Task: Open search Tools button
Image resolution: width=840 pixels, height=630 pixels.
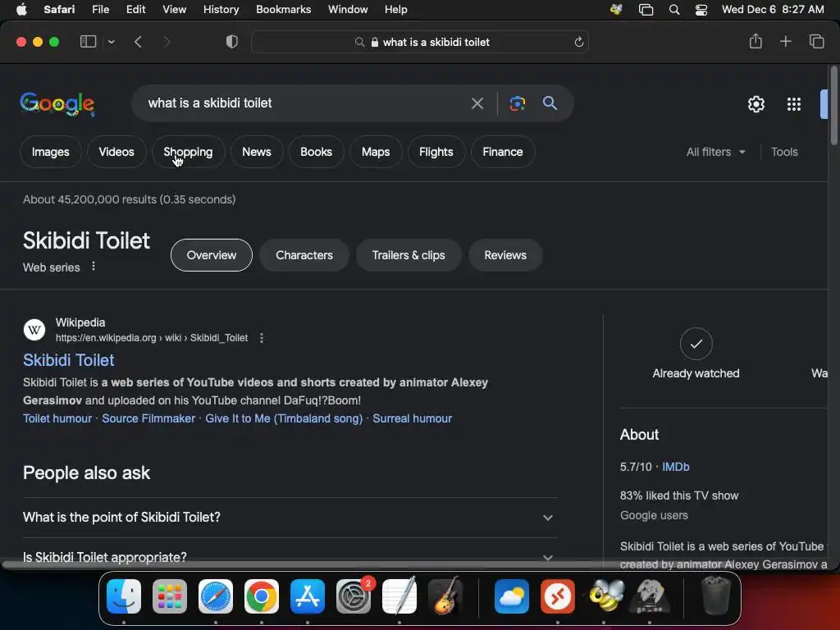Action: click(x=784, y=152)
